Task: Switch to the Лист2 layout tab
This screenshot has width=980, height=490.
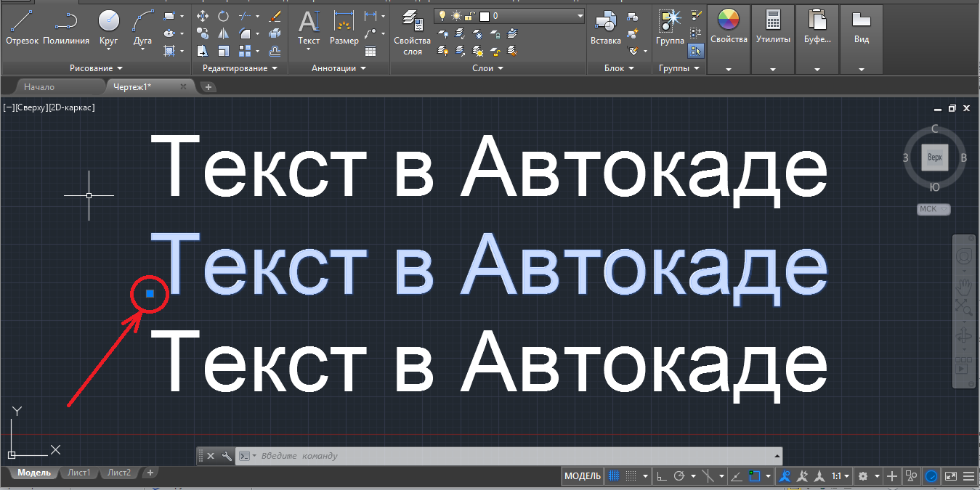Action: point(119,473)
